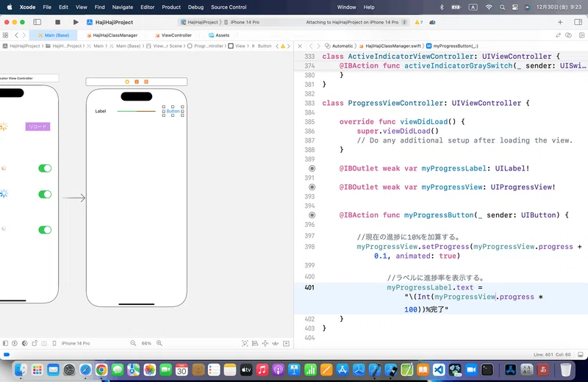The height and width of the screenshot is (382, 588).
Task: Open the Editor menu
Action: 148,7
